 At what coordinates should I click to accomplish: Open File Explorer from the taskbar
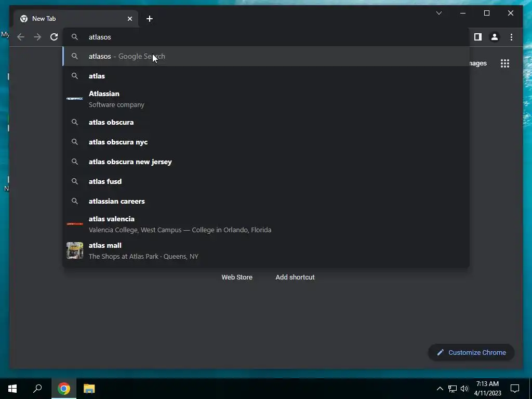(x=89, y=389)
